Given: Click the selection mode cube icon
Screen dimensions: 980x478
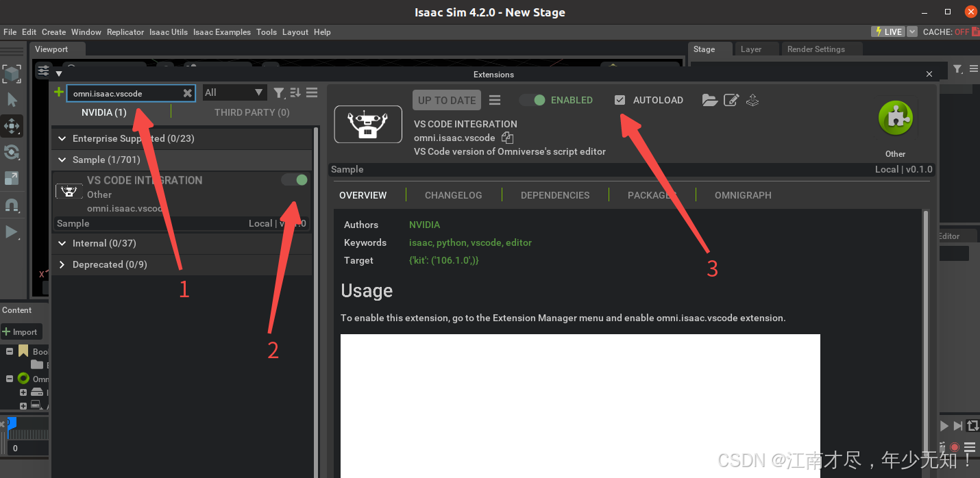Looking at the screenshot, I should pos(12,73).
